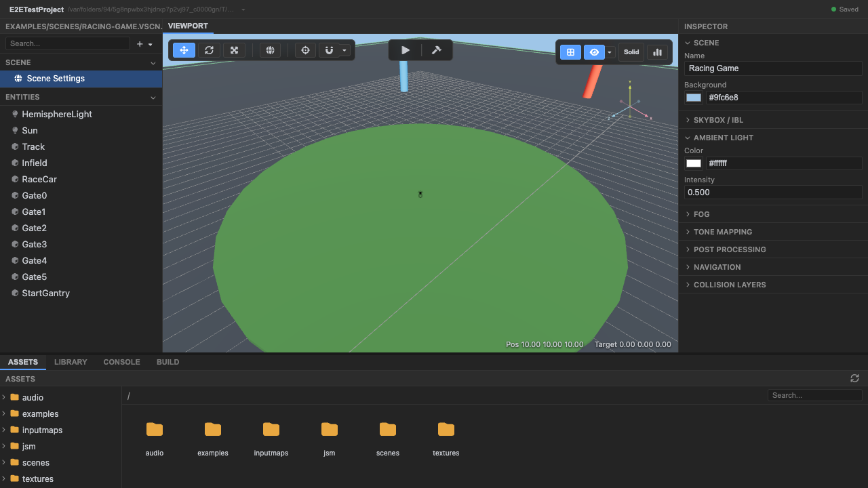The height and width of the screenshot is (488, 868).
Task: Toggle the viewport grid button
Action: (x=570, y=52)
